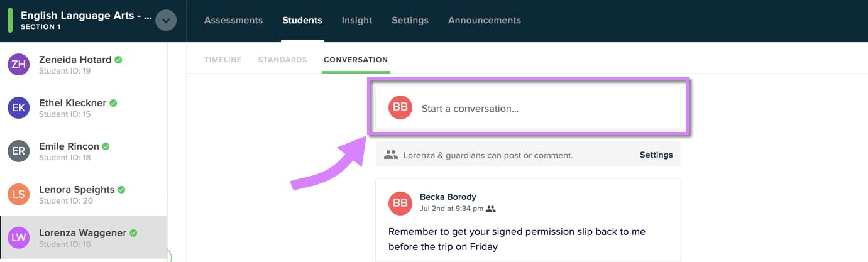This screenshot has width=868, height=262.
Task: Click the BB avatar in conversation box
Action: point(400,107)
